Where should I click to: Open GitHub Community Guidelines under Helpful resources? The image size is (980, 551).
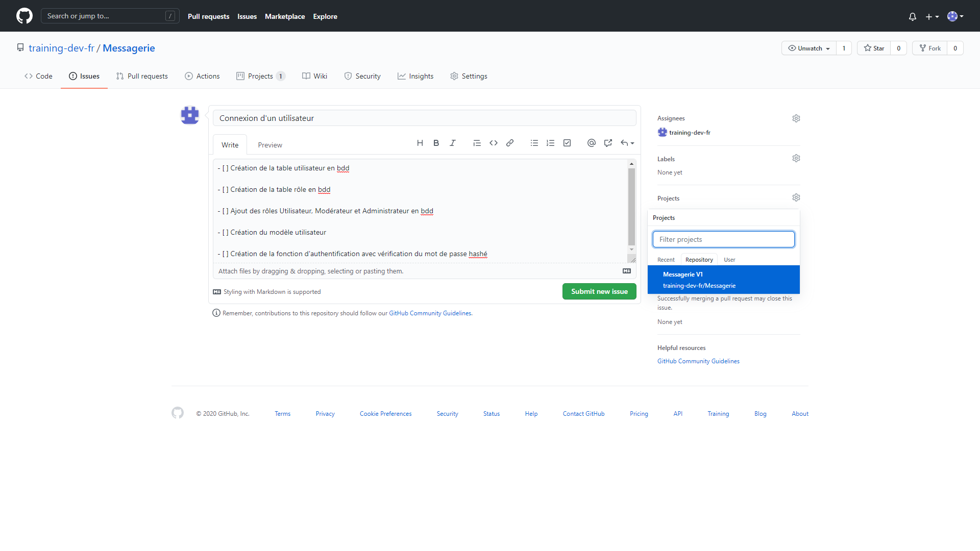tap(698, 361)
